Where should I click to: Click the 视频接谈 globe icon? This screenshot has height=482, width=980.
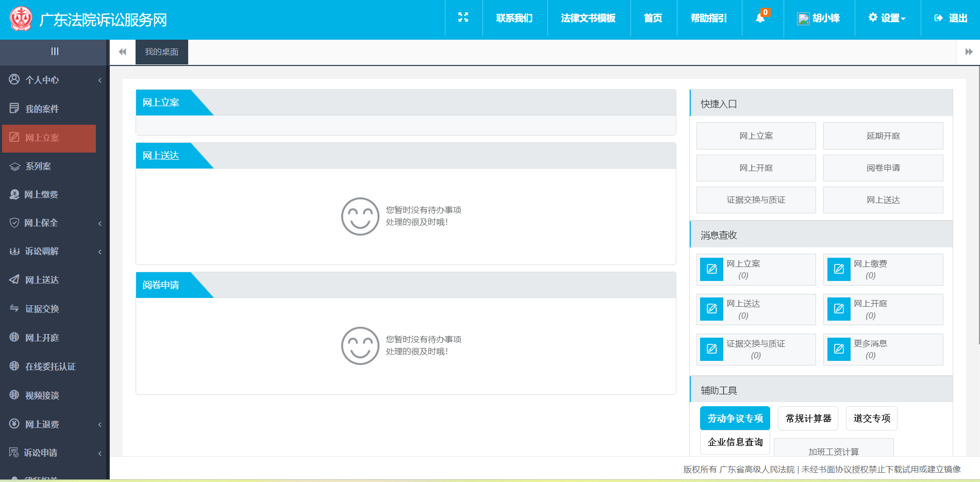[x=14, y=395]
